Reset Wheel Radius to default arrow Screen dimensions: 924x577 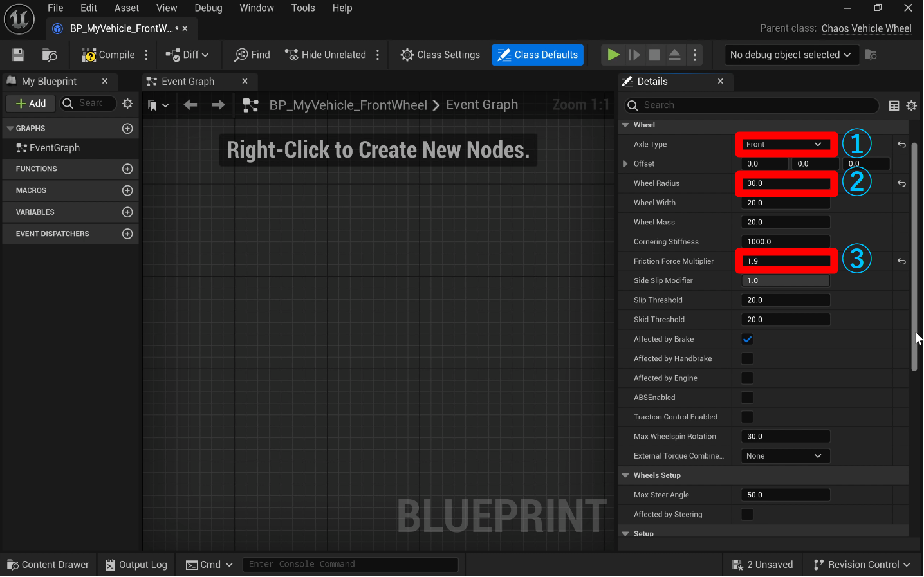pyautogui.click(x=901, y=183)
